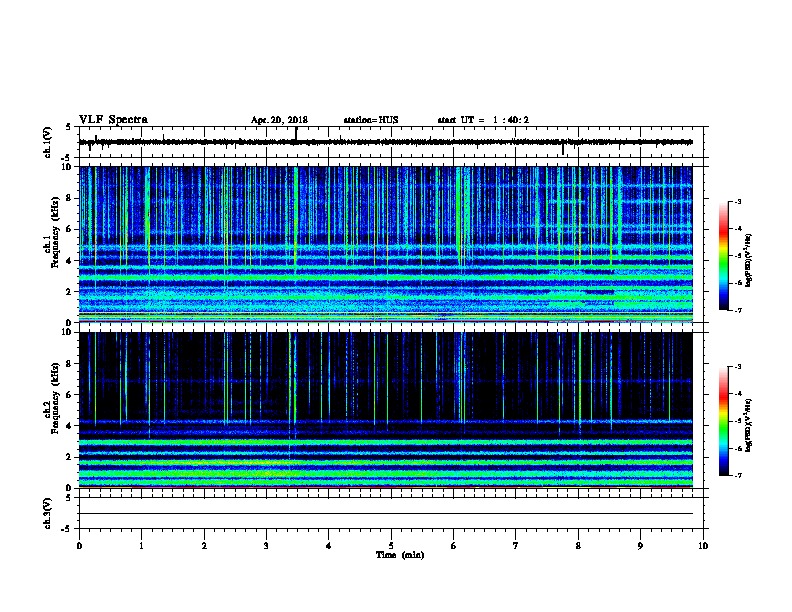Click the "VLF Spectra" plot title
Screen dimensions: 792x612
coord(113,120)
